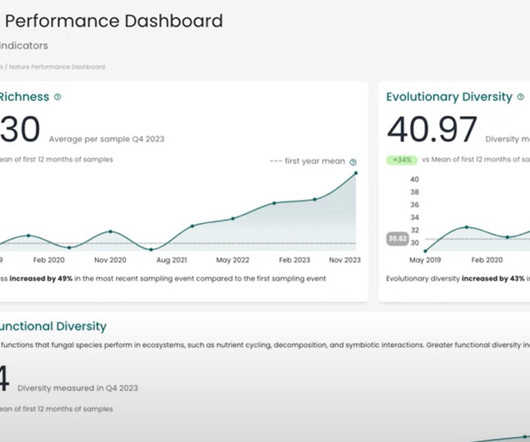530x442 pixels.
Task: Click the May 2022 axis label
Action: click(x=233, y=260)
